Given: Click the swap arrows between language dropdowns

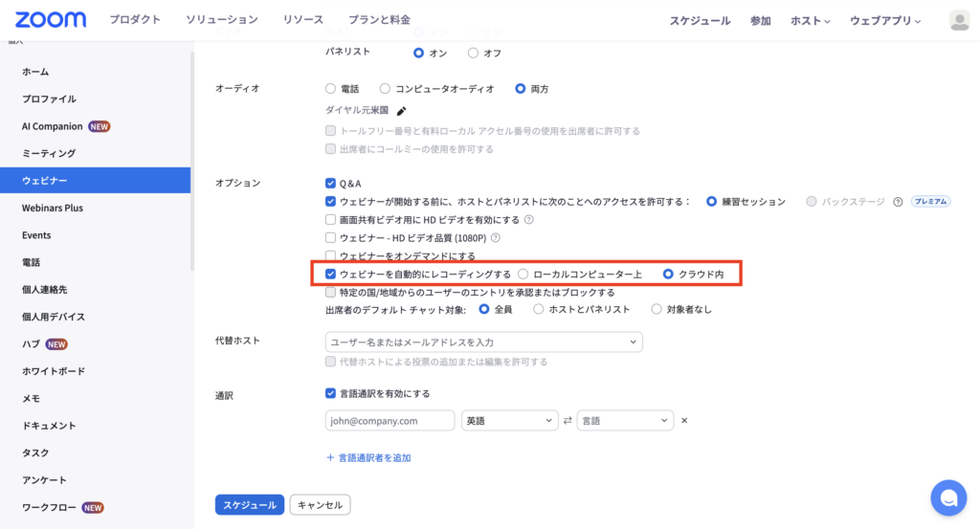Looking at the screenshot, I should coord(568,421).
